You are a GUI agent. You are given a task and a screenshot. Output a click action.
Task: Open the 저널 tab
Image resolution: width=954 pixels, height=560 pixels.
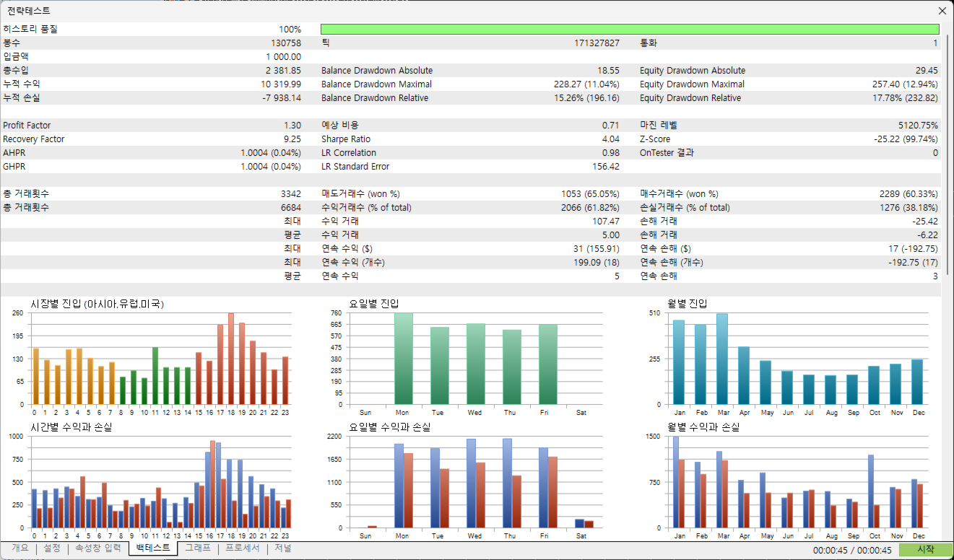tap(282, 548)
